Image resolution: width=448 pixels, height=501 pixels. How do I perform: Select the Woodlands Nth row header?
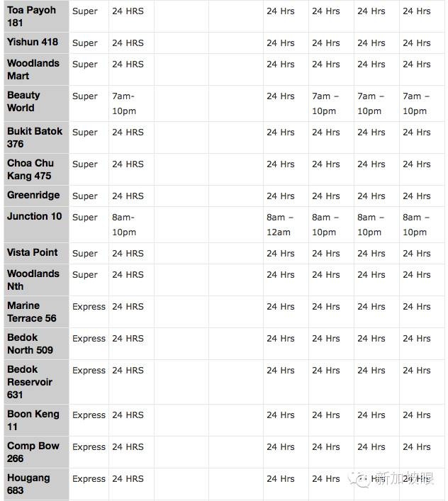[x=33, y=280]
